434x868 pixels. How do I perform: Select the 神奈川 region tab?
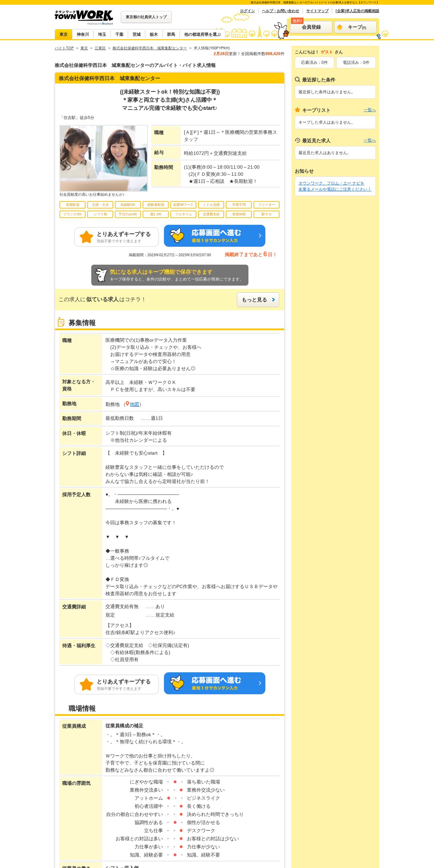coord(82,34)
